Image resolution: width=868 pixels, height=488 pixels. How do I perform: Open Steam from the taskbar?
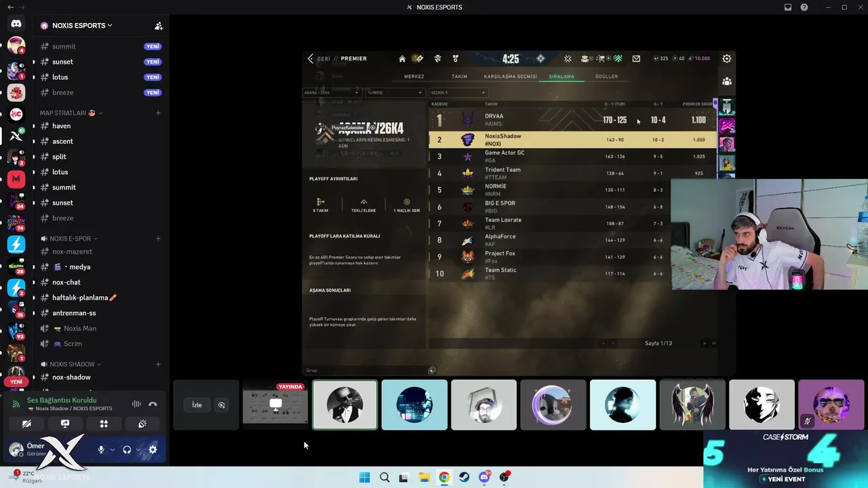coord(464,477)
